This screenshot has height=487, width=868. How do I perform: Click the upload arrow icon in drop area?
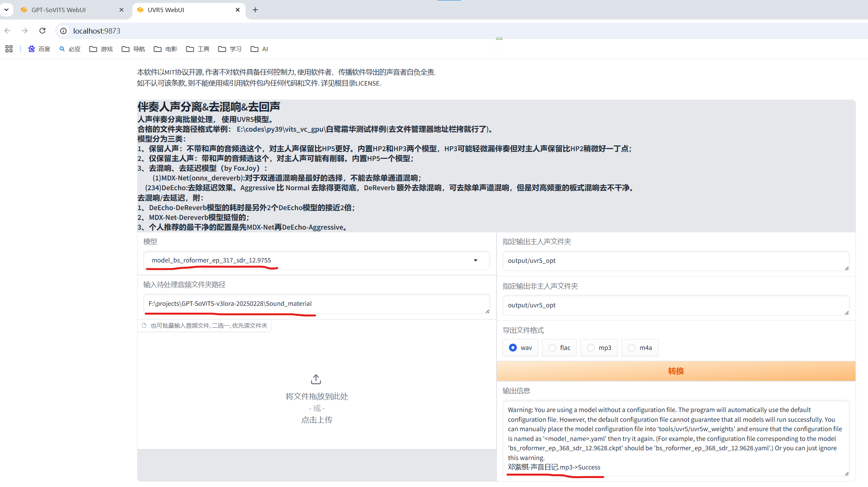point(316,379)
